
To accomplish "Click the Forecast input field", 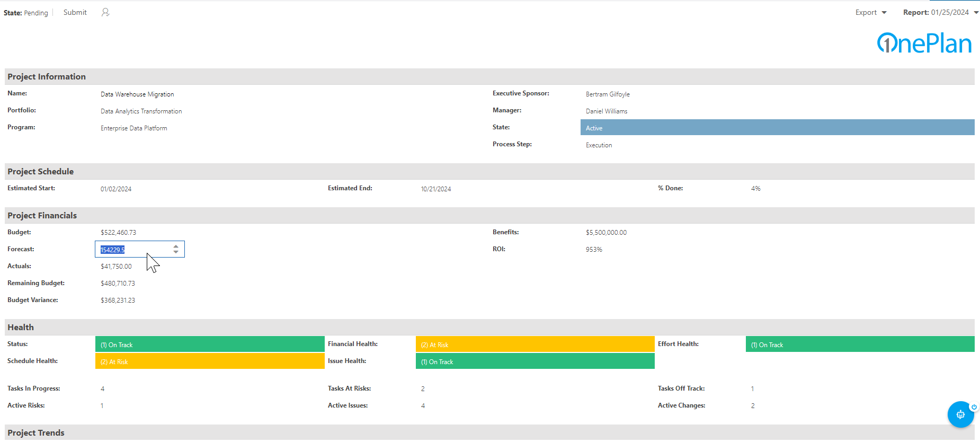I will [x=140, y=249].
